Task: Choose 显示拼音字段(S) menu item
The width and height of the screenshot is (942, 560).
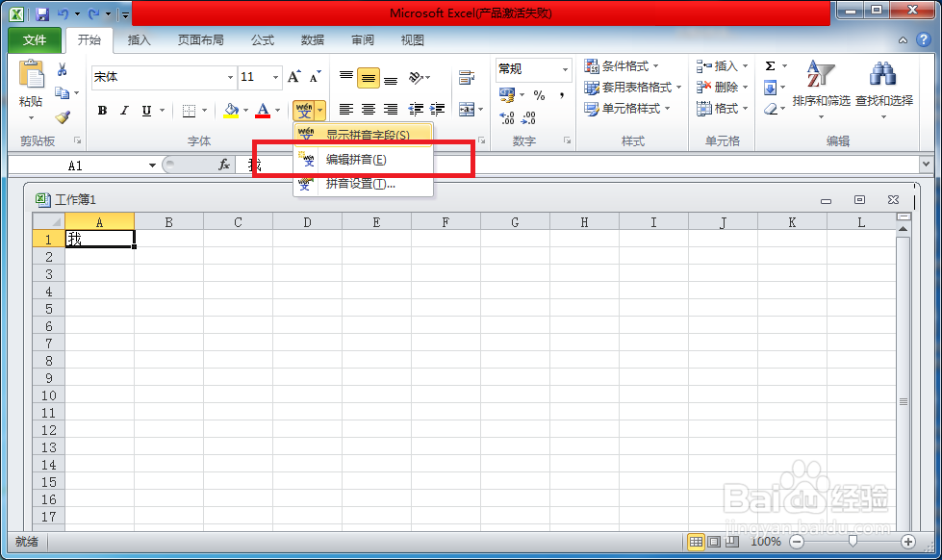Action: pos(364,135)
